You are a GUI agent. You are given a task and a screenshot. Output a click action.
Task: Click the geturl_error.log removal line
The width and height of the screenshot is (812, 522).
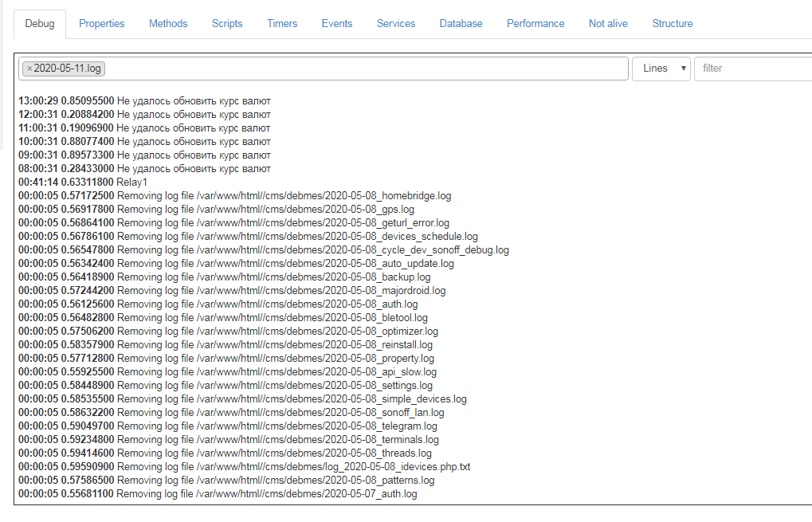point(233,222)
